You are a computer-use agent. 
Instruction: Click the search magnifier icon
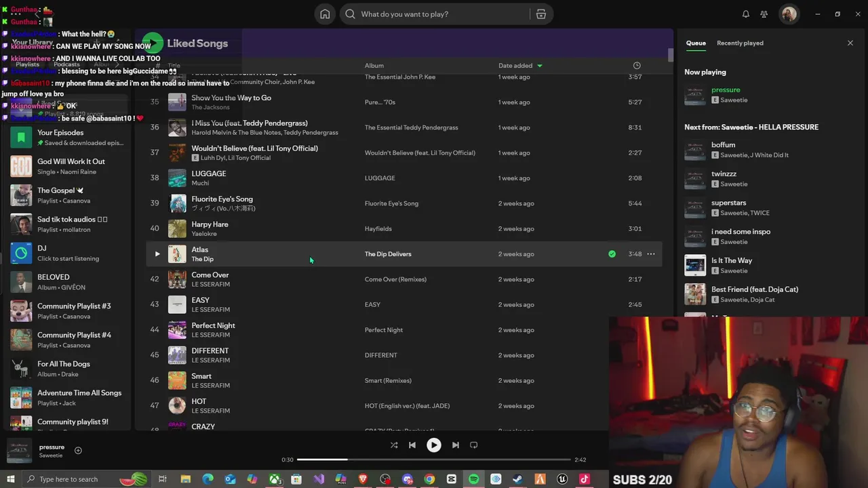[x=350, y=14]
